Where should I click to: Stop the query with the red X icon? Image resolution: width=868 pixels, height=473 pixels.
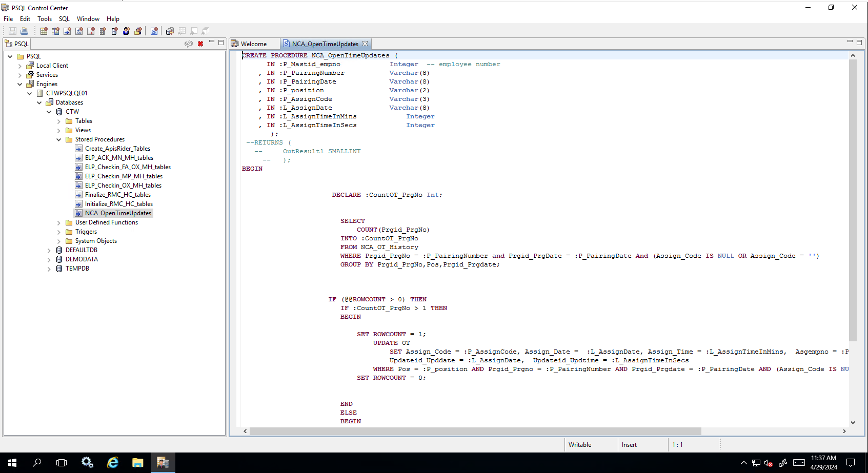(x=200, y=44)
